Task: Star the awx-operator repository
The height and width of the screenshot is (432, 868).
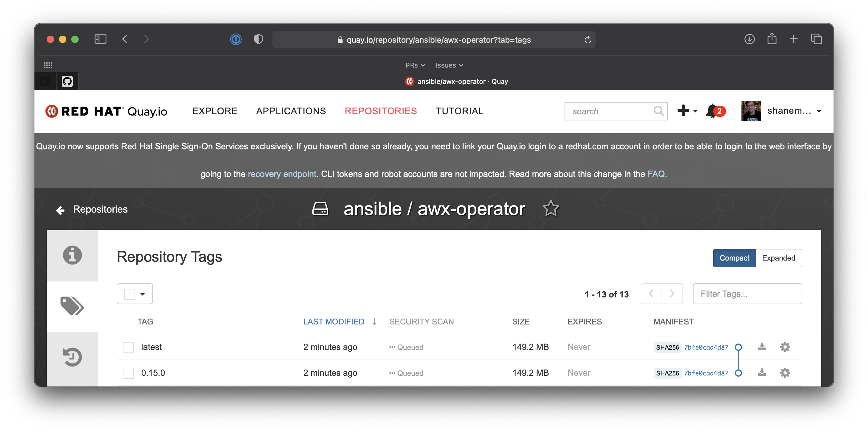Action: 551,208
